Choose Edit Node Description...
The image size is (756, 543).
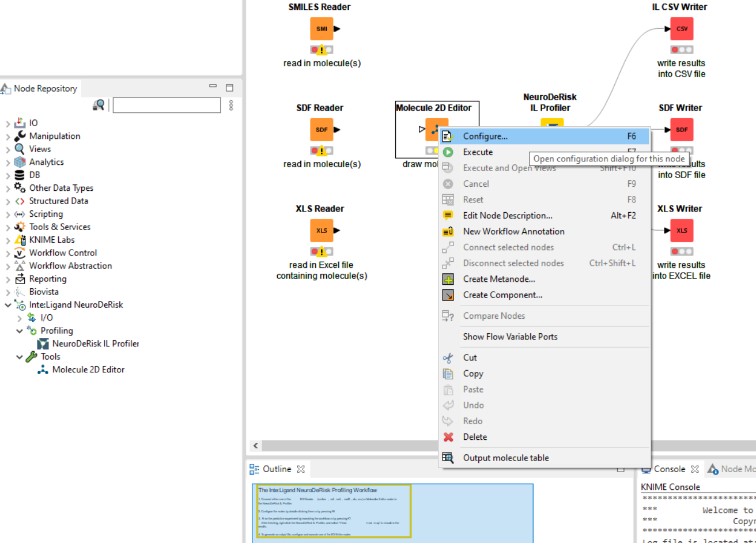tap(545, 216)
